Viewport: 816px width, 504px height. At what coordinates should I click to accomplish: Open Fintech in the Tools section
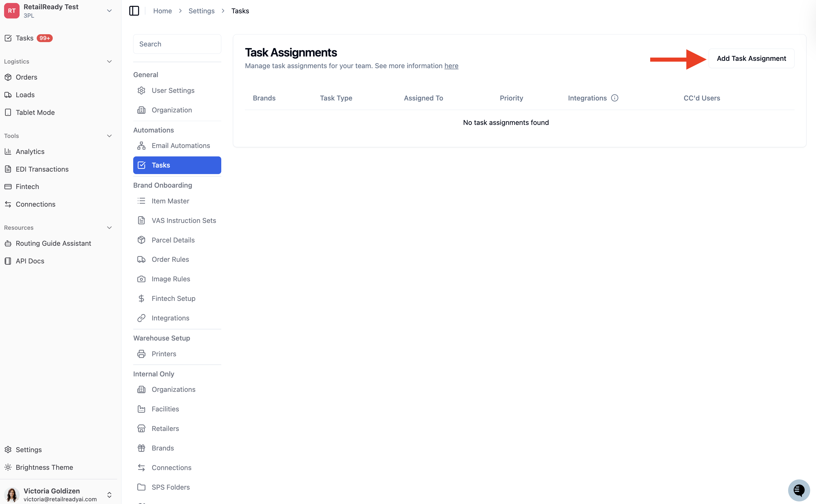click(27, 187)
